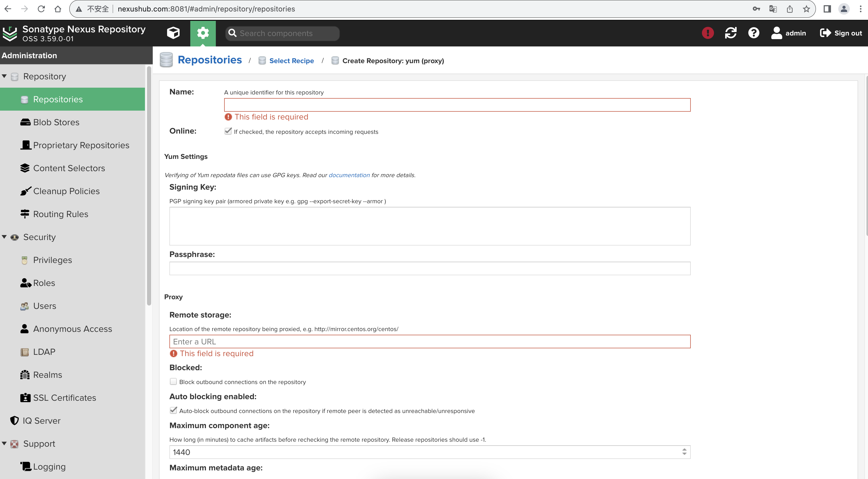Open Realms settings
Viewport: 868px width, 479px height.
click(x=72, y=375)
